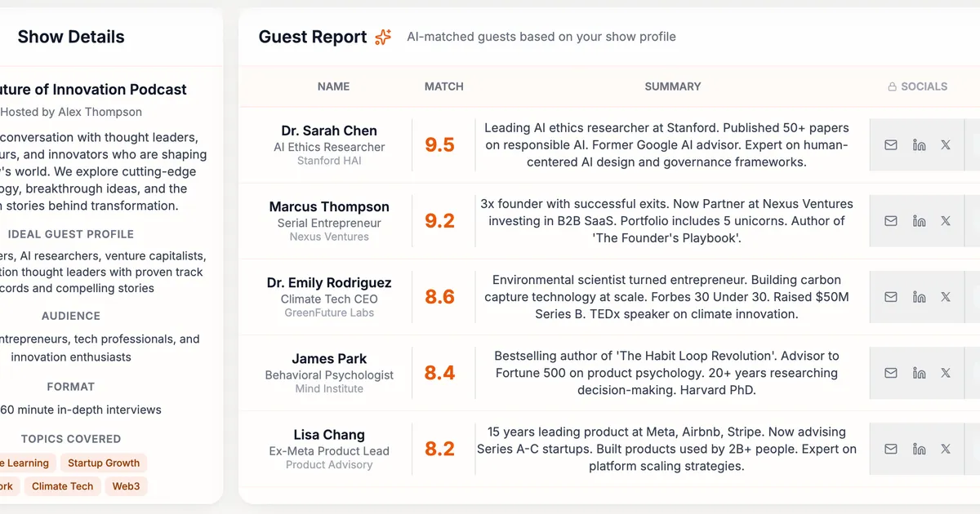Open Dr. Sarah Chen's guest name
This screenshot has height=514, width=980.
pos(329,131)
